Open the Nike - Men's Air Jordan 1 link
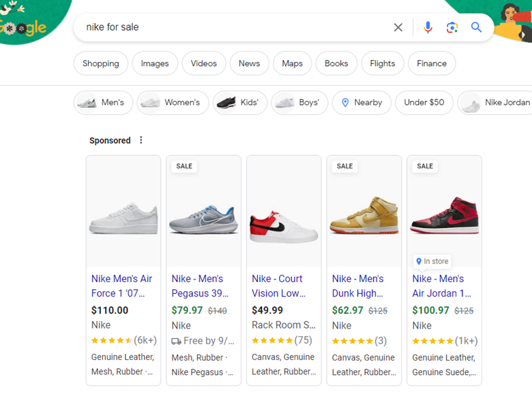This screenshot has height=394, width=532. (x=442, y=286)
